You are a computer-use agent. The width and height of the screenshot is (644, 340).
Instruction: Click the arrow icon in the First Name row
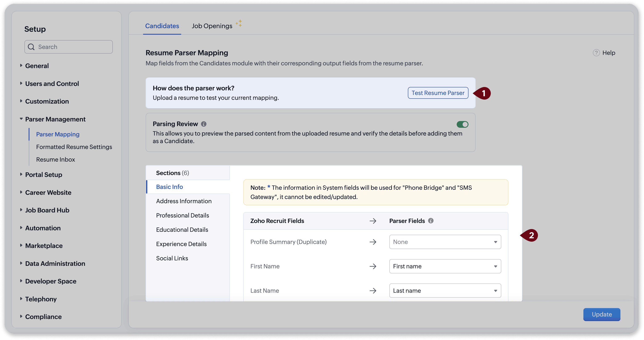[373, 266]
